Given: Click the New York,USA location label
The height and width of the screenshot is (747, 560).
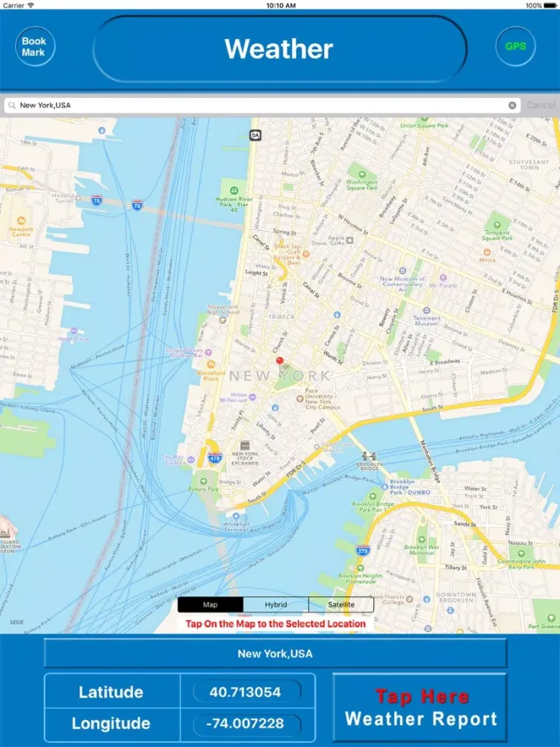Looking at the screenshot, I should (x=276, y=654).
